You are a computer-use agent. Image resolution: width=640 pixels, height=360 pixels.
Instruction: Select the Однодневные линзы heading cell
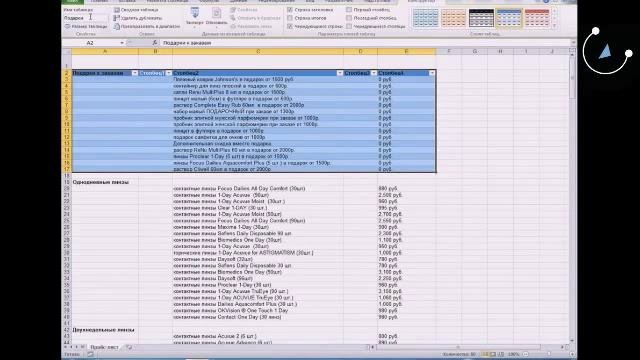(x=105, y=182)
